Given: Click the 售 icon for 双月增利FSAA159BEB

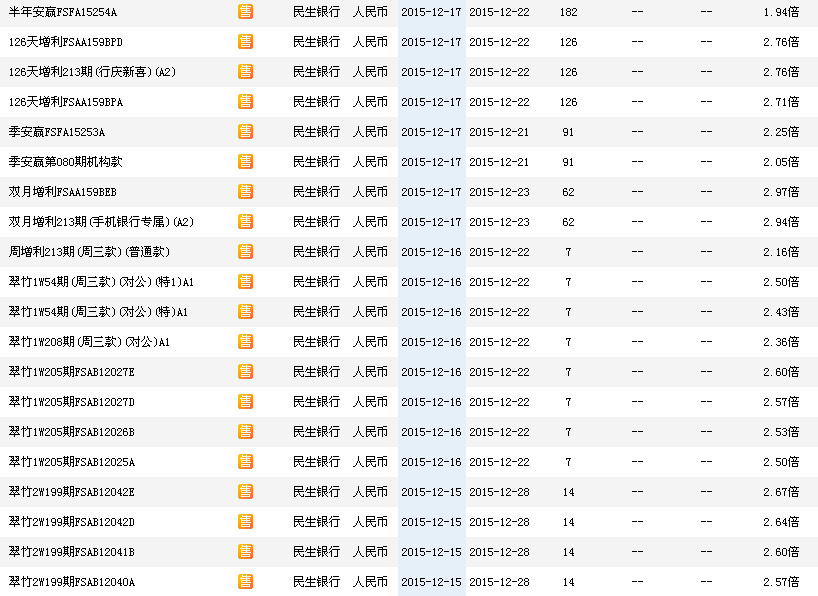Looking at the screenshot, I should pyautogui.click(x=245, y=192).
